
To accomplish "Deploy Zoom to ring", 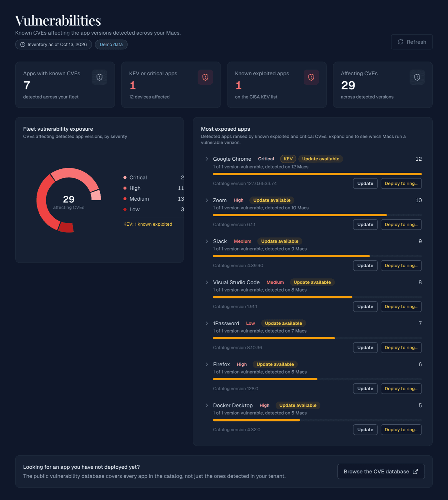I will [x=401, y=224].
